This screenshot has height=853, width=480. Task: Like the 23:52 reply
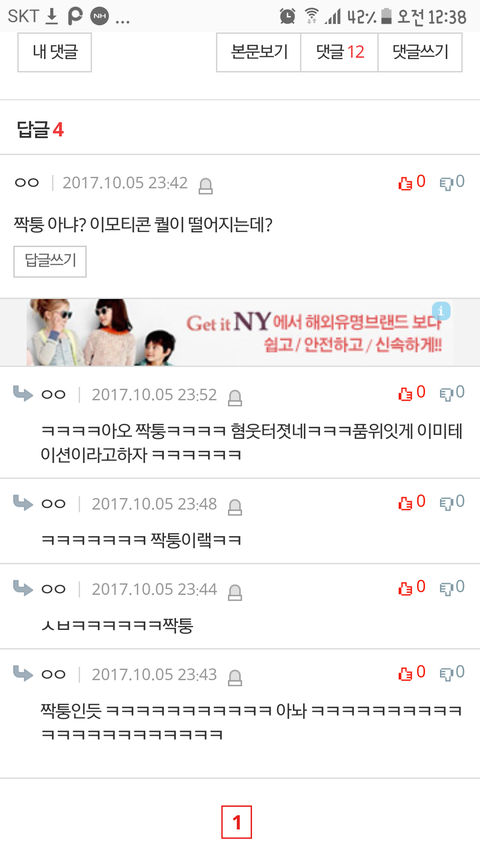411,393
